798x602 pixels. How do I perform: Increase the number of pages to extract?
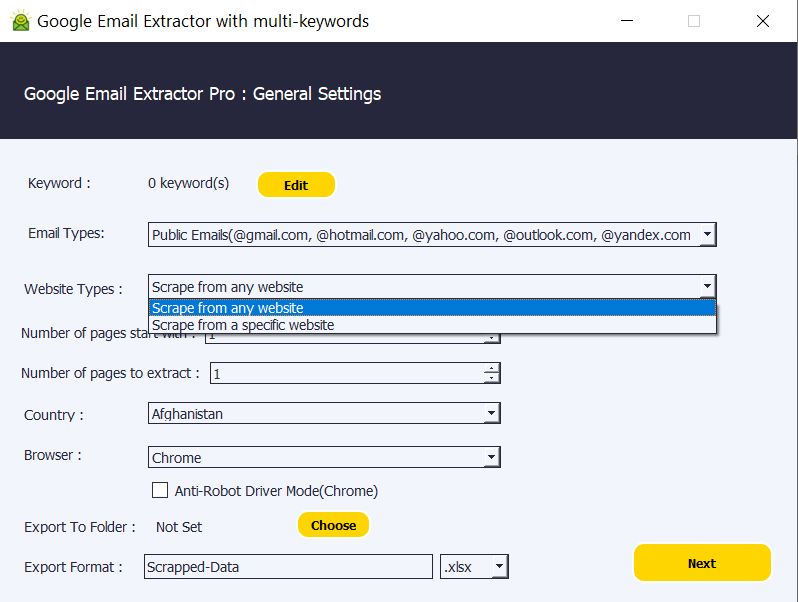tap(492, 368)
